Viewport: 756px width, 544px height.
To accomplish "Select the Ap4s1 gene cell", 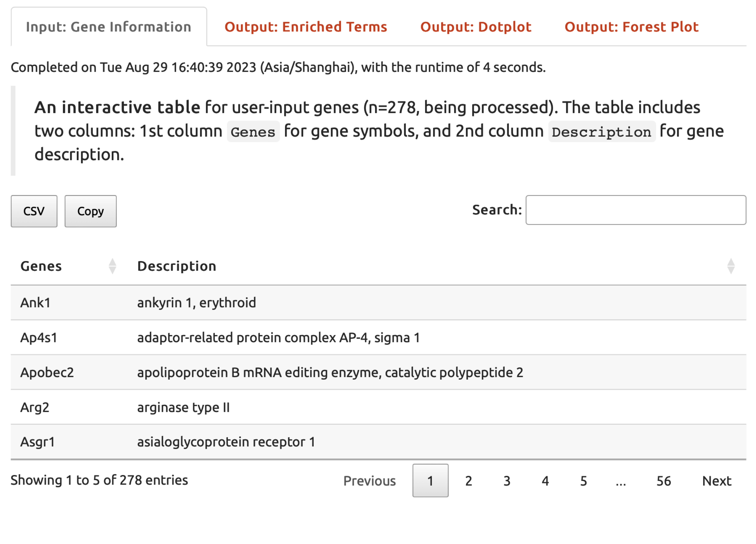I will tap(39, 337).
